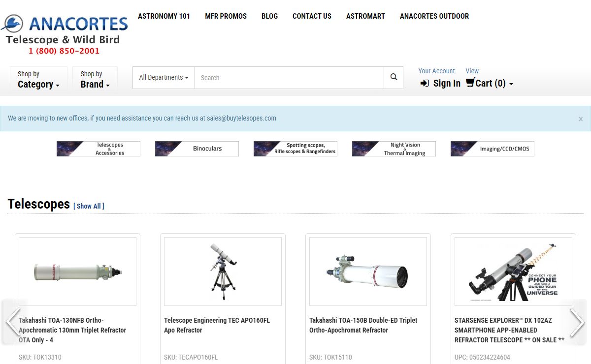Click the Sign In text
This screenshot has width=591, height=364.
447,83
